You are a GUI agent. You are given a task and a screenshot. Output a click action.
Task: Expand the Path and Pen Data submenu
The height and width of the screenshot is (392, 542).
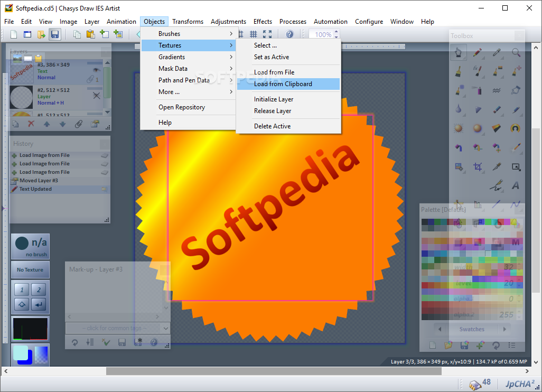(x=189, y=80)
